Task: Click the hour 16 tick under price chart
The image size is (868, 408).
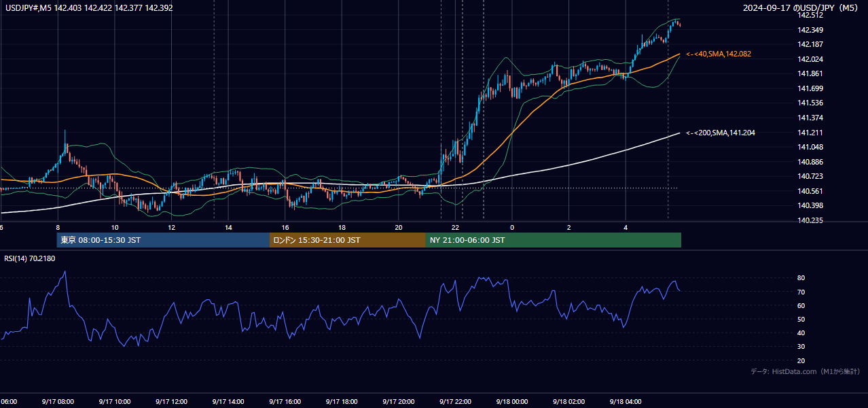Action: [285, 227]
